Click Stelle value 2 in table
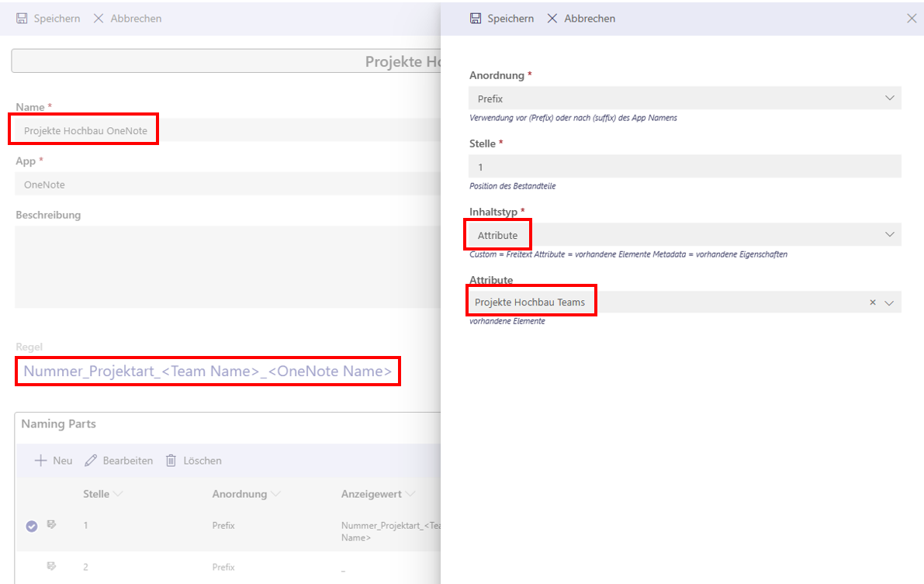Screen dimensions: 924x584 85,567
